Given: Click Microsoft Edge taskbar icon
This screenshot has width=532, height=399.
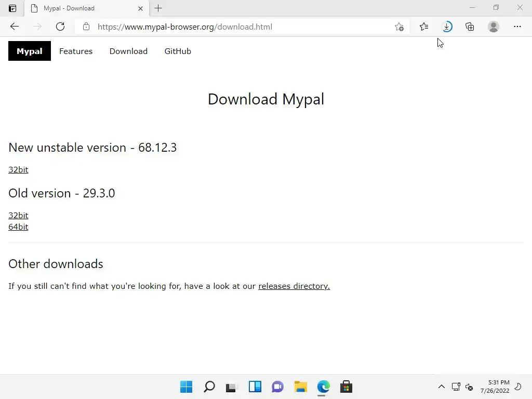Looking at the screenshot, I should point(323,387).
